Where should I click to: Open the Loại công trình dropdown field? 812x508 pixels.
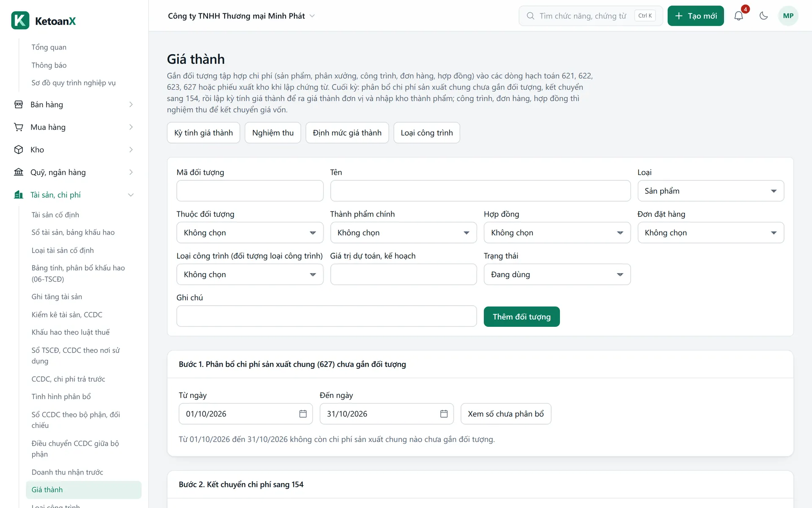coord(250,274)
